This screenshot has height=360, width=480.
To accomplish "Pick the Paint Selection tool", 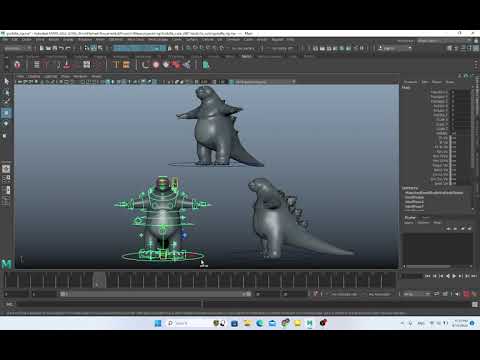I will pos(6,101).
